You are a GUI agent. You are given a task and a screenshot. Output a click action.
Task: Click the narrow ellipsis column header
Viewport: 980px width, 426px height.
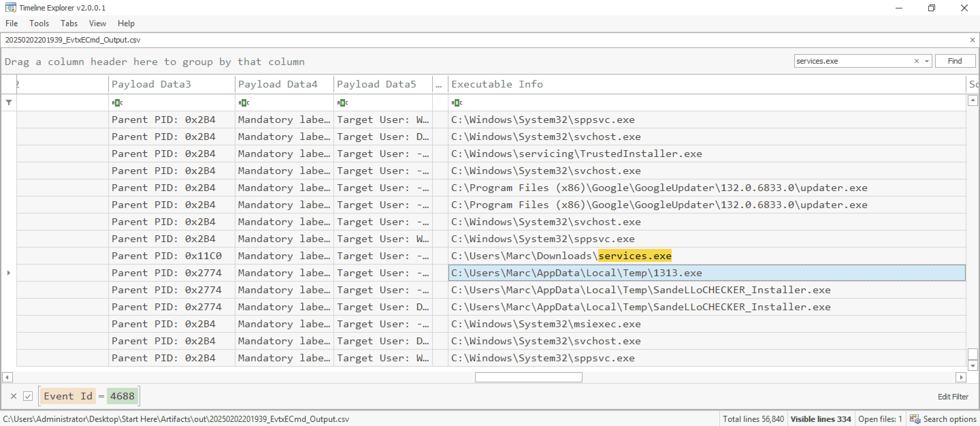click(x=440, y=84)
